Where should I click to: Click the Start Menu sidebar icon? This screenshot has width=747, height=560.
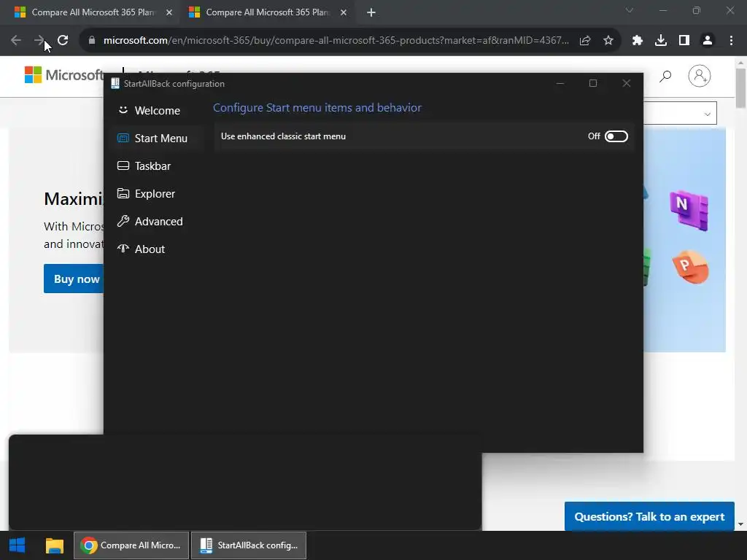coord(123,138)
